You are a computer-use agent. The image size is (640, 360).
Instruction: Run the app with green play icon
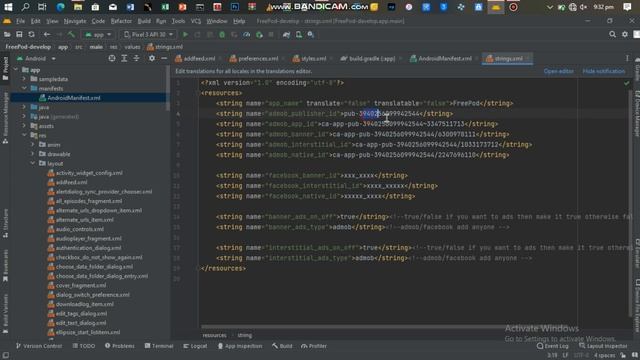coord(185,35)
